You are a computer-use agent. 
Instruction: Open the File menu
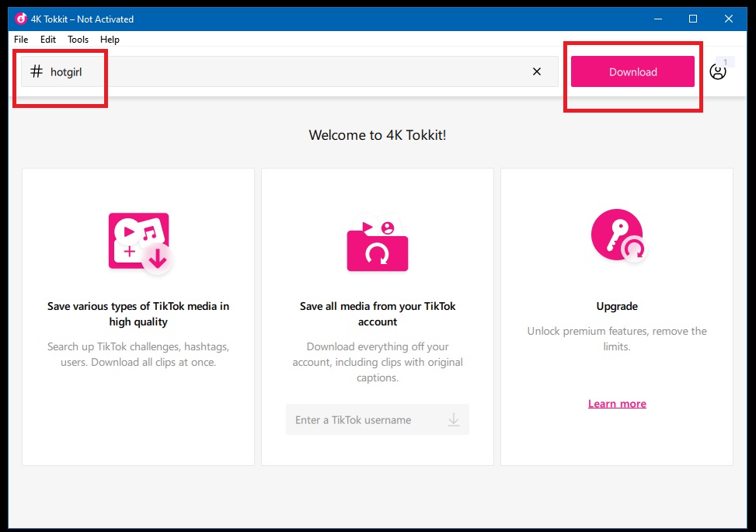(20, 40)
